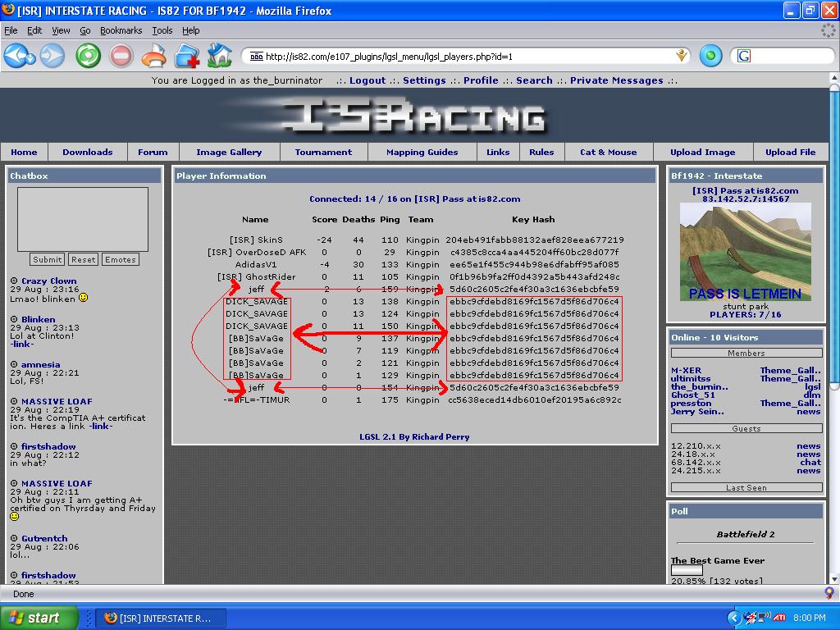The height and width of the screenshot is (630, 840).
Task: Open the Forum nav tab
Action: [153, 152]
